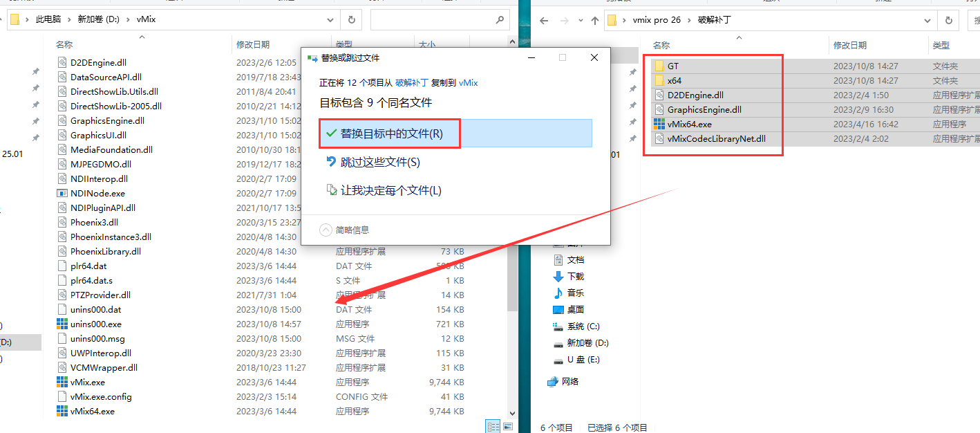
Task: Switch vMix window to details view
Action: (x=493, y=427)
